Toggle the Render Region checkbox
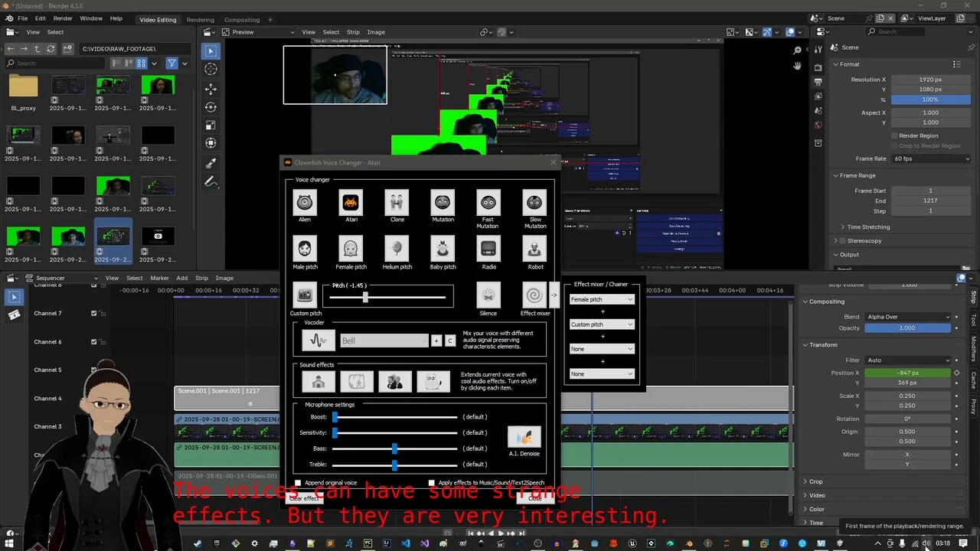Screen dimensions: 980x551 click(894, 135)
